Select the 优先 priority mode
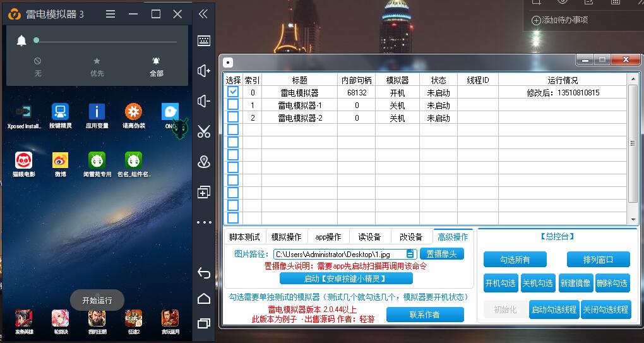 tap(97, 66)
